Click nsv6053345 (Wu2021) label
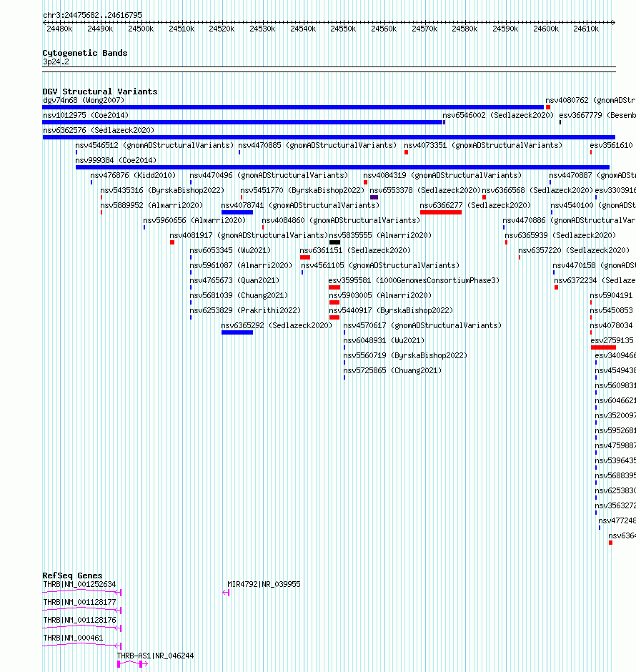Image resolution: width=636 pixels, height=672 pixels. (x=230, y=250)
